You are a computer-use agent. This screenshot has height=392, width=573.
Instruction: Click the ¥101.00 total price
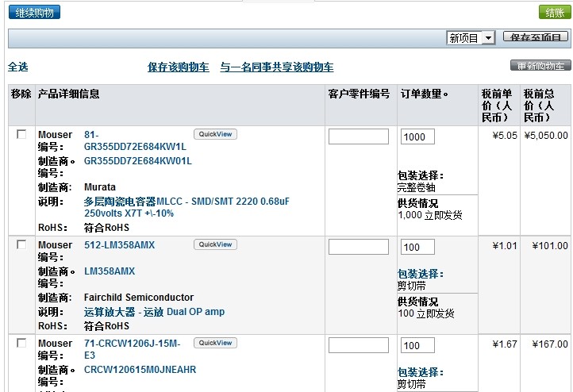(550, 245)
